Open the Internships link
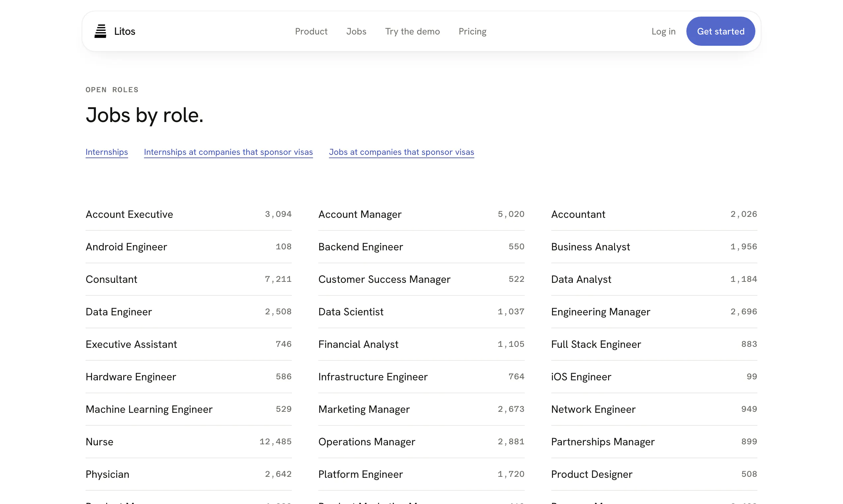The image size is (843, 504). [107, 152]
